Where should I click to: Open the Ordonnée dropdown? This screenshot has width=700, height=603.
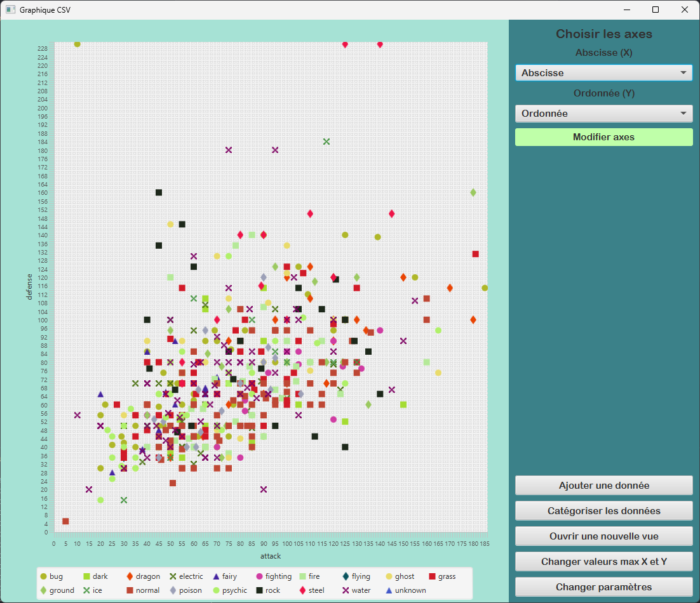click(603, 113)
